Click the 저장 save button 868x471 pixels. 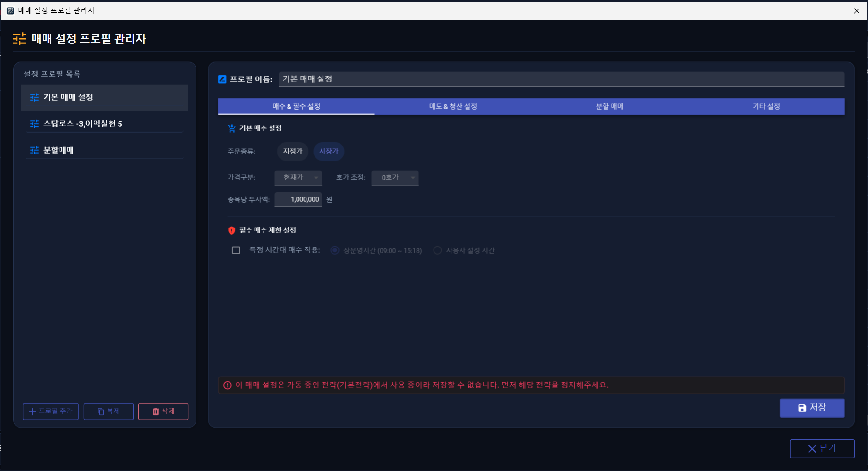[x=812, y=408]
